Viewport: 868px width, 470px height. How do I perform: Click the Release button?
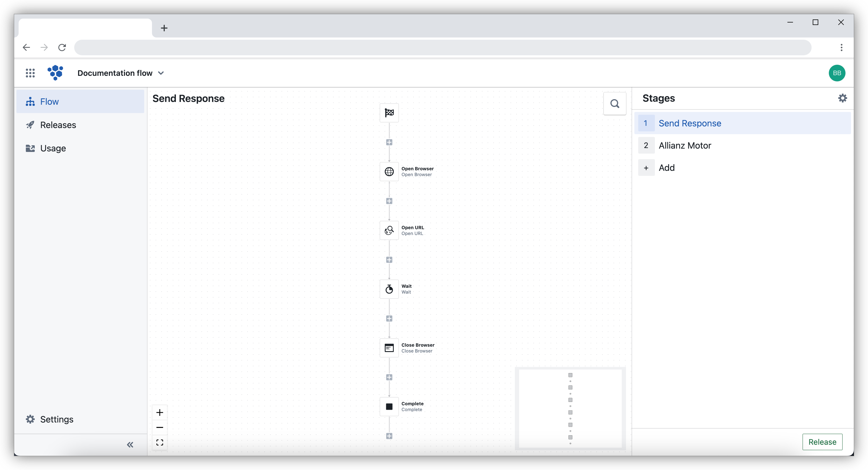pyautogui.click(x=822, y=442)
